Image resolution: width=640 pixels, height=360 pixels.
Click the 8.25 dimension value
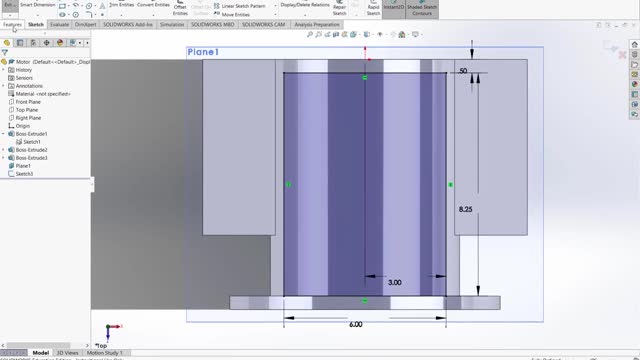pyautogui.click(x=465, y=209)
